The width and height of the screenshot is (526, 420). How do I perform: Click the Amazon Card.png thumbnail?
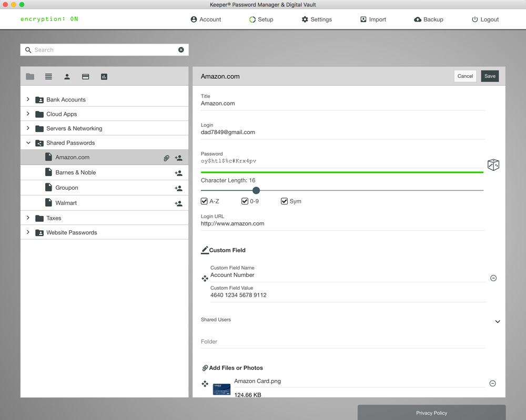222,390
